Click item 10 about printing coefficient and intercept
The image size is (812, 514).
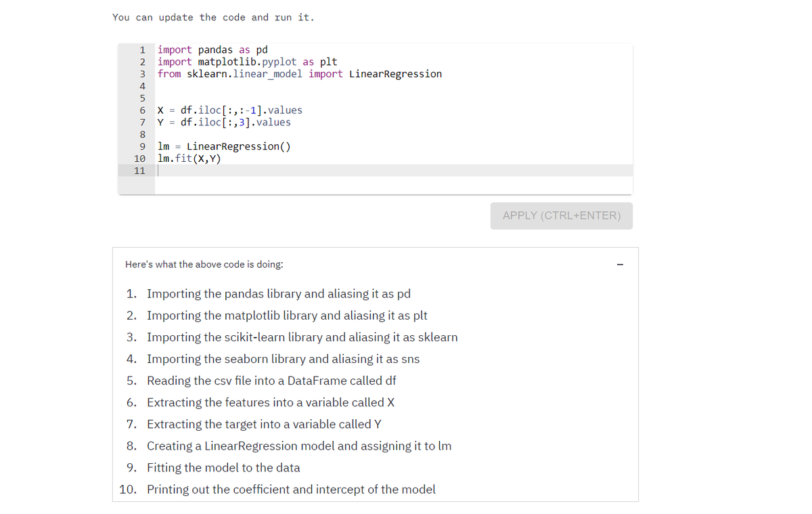pyautogui.click(x=291, y=489)
